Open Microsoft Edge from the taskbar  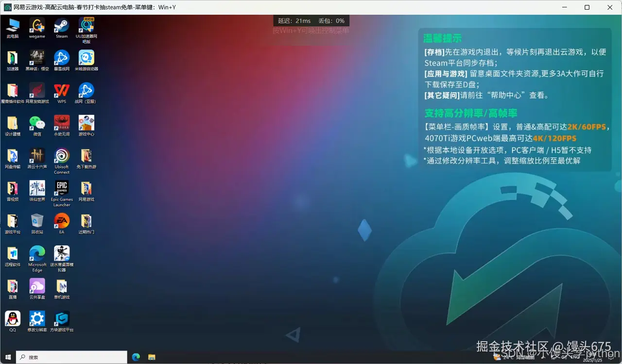136,357
